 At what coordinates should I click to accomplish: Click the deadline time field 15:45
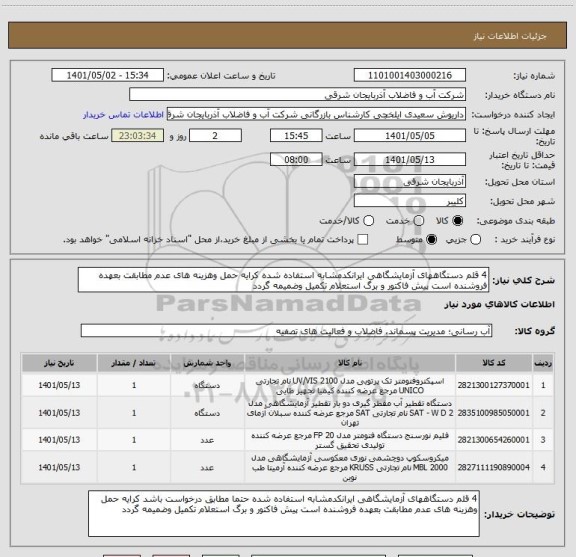click(296, 136)
